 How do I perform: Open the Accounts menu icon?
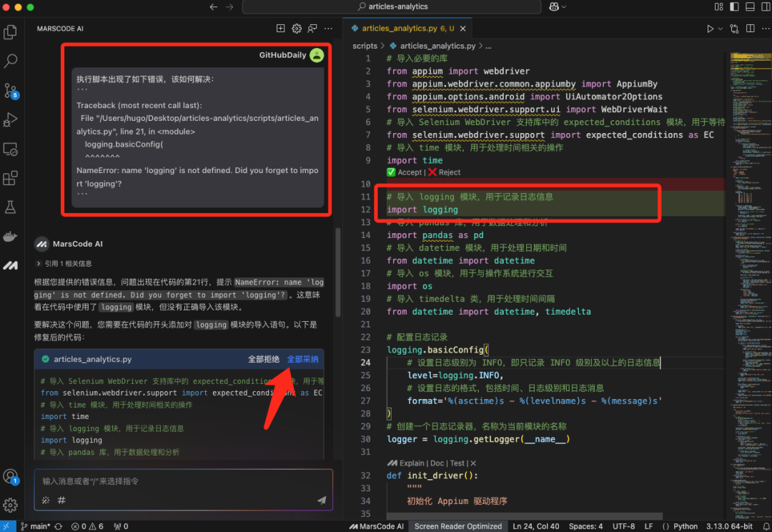(10, 476)
